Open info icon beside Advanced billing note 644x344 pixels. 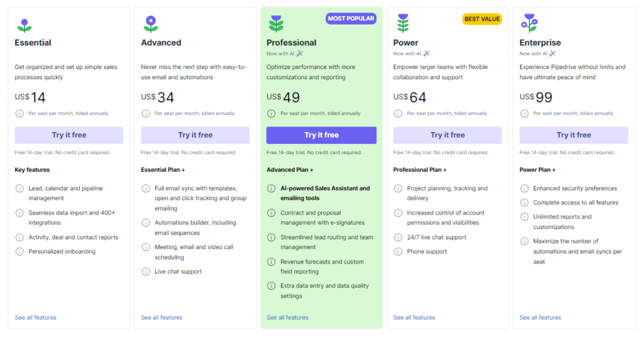click(x=146, y=114)
